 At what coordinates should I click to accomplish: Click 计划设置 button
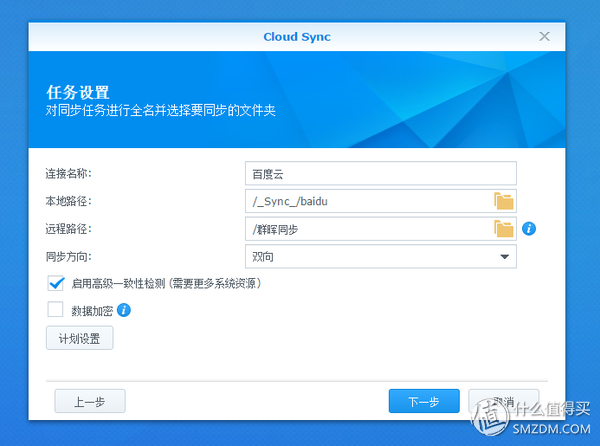[x=80, y=338]
